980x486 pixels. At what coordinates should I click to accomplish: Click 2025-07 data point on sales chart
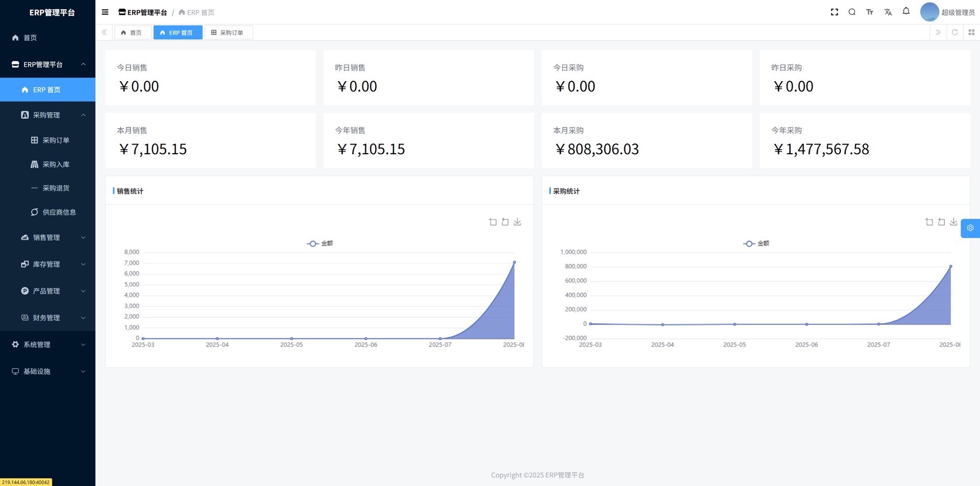click(x=440, y=338)
